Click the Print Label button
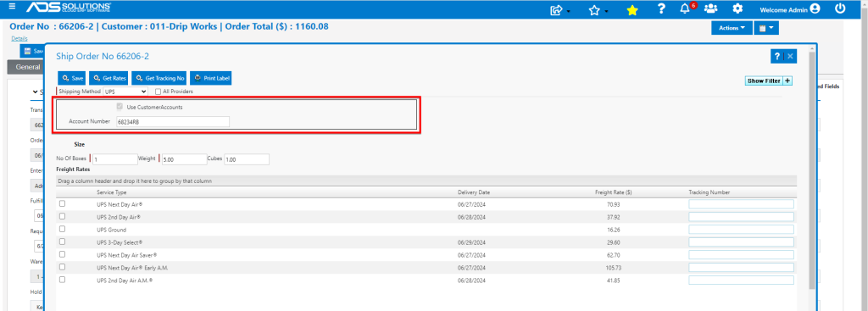The height and width of the screenshot is (311, 868). (x=211, y=79)
